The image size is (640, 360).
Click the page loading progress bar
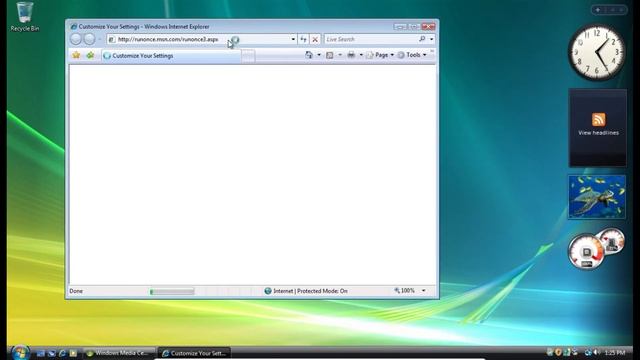point(172,291)
